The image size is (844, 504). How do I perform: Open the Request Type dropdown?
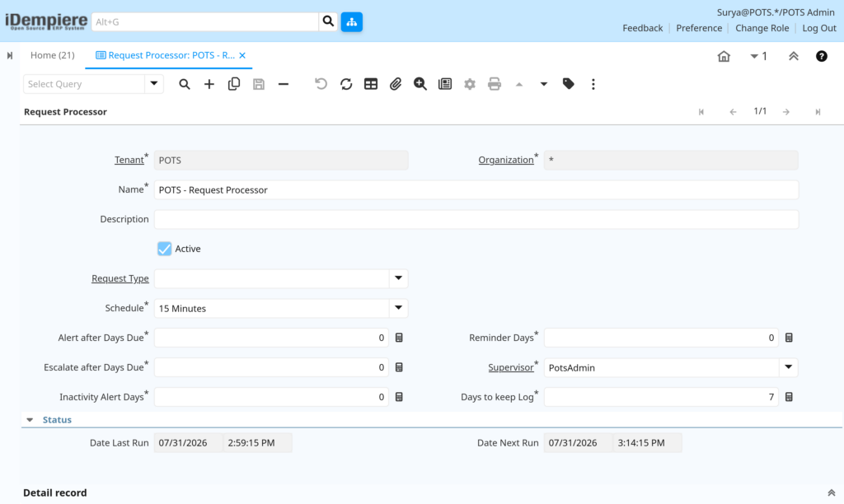(398, 278)
